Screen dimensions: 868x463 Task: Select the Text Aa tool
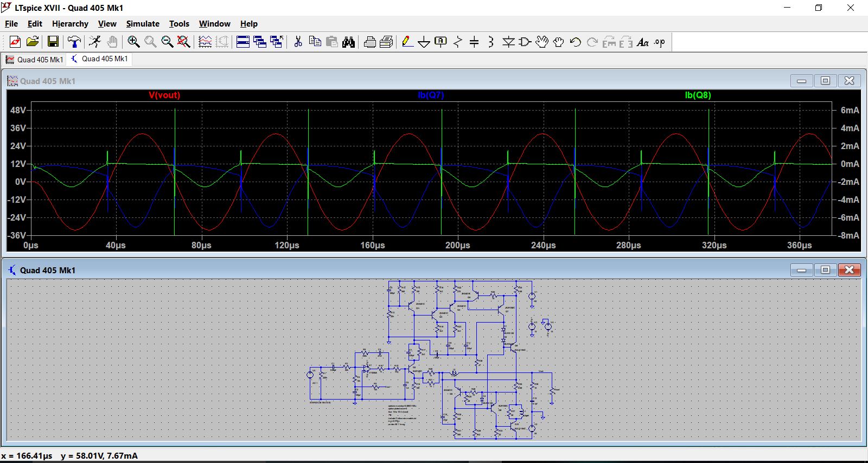(643, 42)
